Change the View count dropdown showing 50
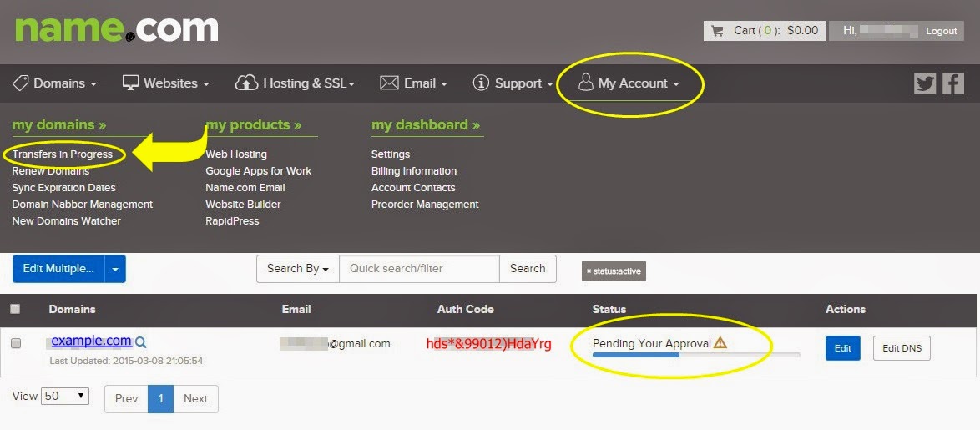 click(x=65, y=397)
